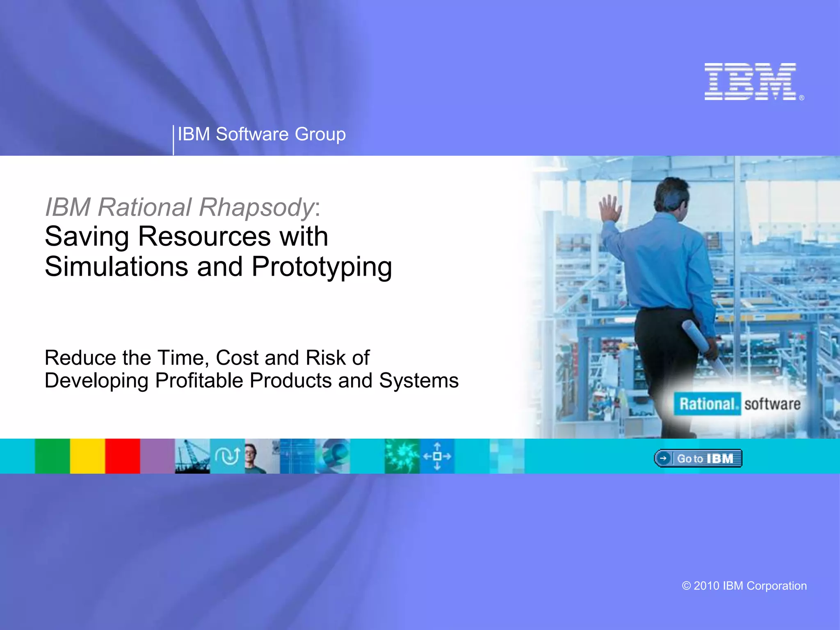Click the IBM Rational Rhapsody italic title
This screenshot has height=630, width=840.
click(180, 207)
